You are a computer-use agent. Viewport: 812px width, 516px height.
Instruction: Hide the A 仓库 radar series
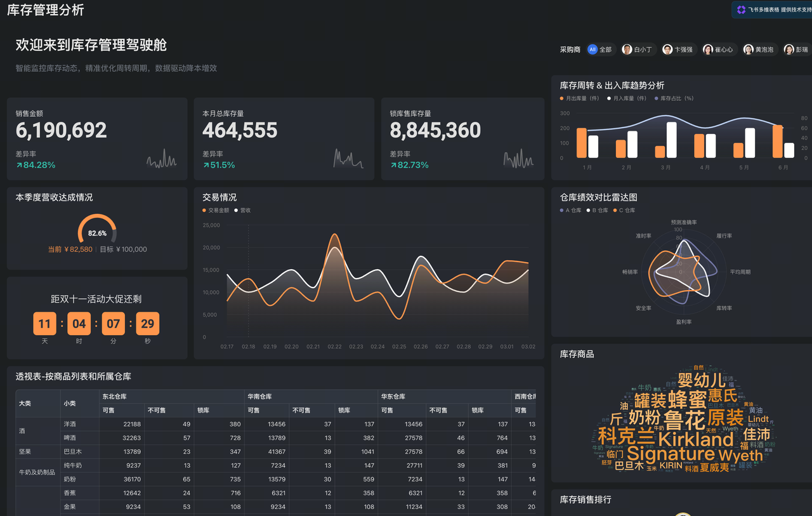[x=571, y=210]
